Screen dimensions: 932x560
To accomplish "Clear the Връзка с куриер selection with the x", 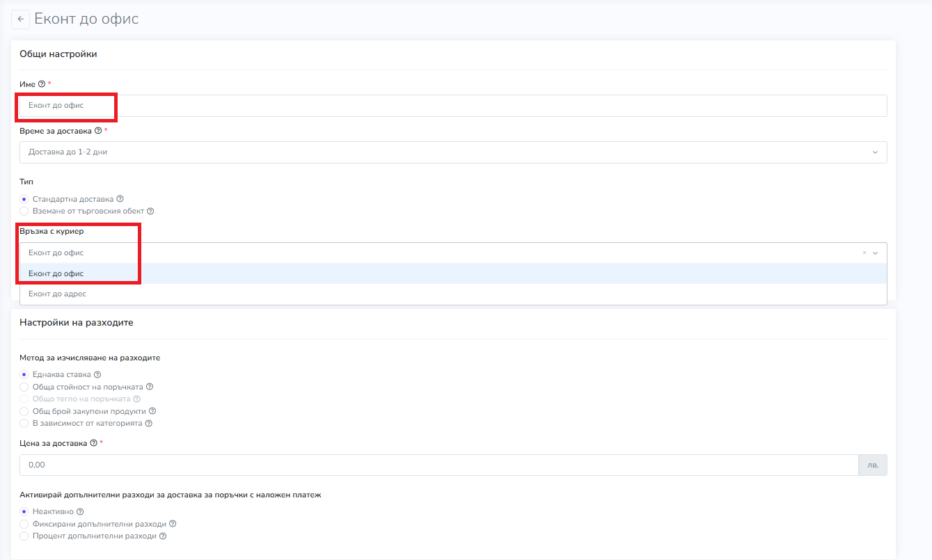I will pyautogui.click(x=864, y=253).
